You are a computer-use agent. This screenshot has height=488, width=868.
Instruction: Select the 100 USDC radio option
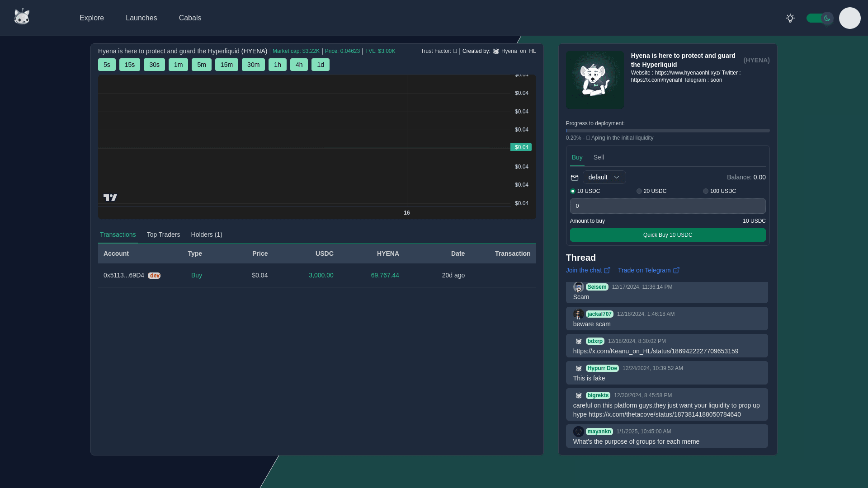[x=706, y=191]
